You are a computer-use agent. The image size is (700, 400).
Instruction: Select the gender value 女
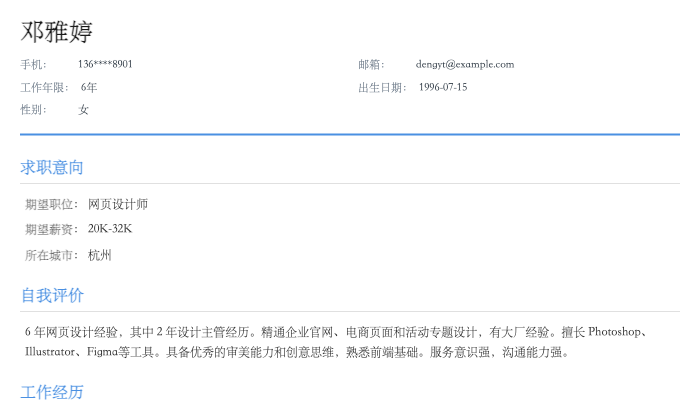point(83,110)
